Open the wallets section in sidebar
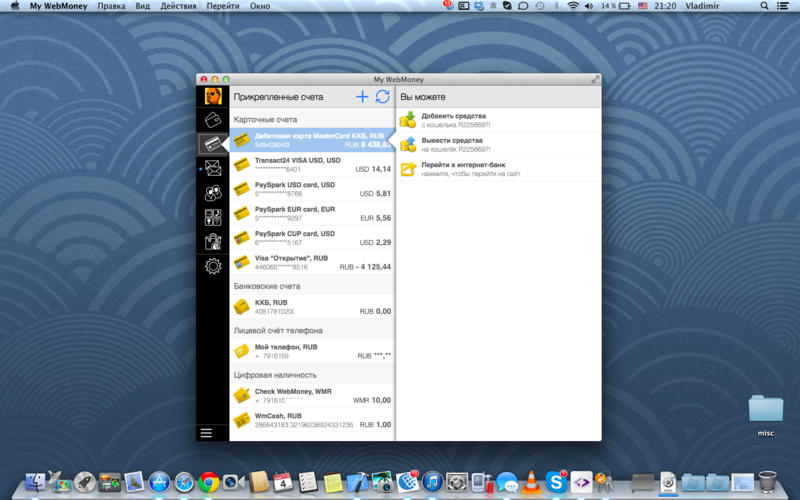 213,120
